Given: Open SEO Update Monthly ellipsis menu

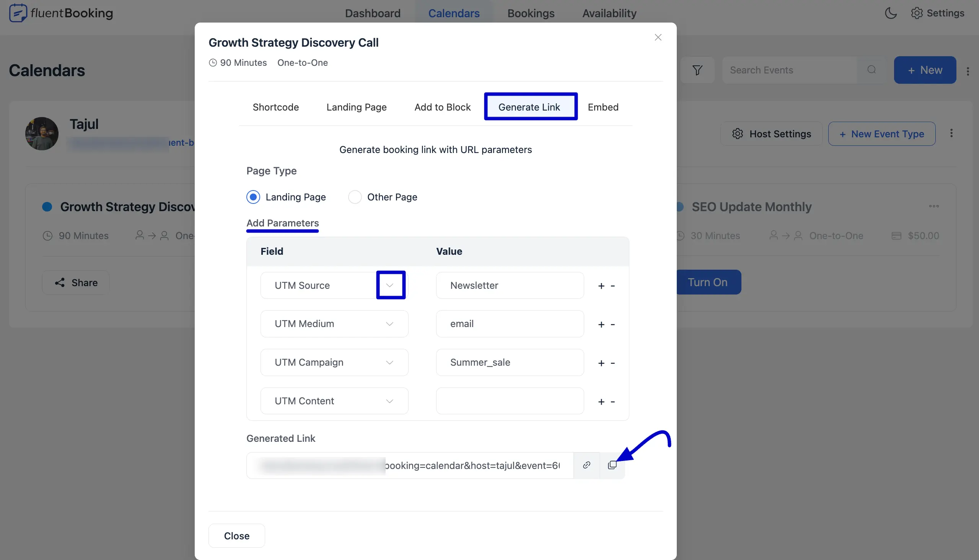Looking at the screenshot, I should [x=933, y=206].
